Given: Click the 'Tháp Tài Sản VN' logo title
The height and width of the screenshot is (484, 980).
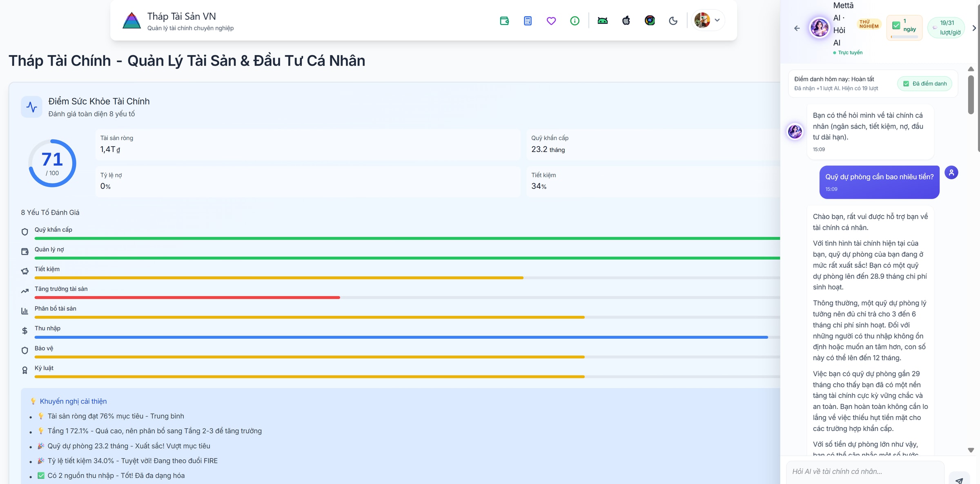Looking at the screenshot, I should click(181, 16).
